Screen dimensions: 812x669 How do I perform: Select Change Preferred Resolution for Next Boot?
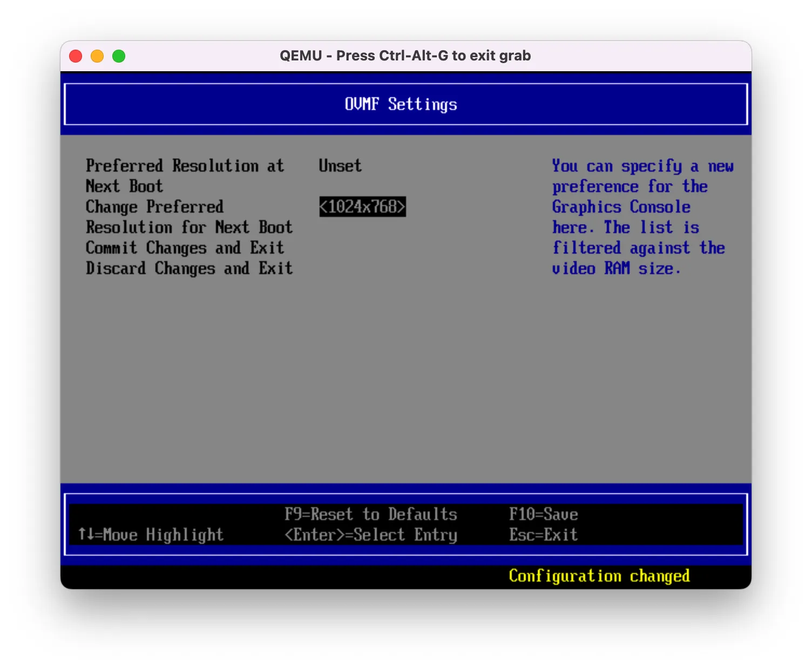[189, 217]
